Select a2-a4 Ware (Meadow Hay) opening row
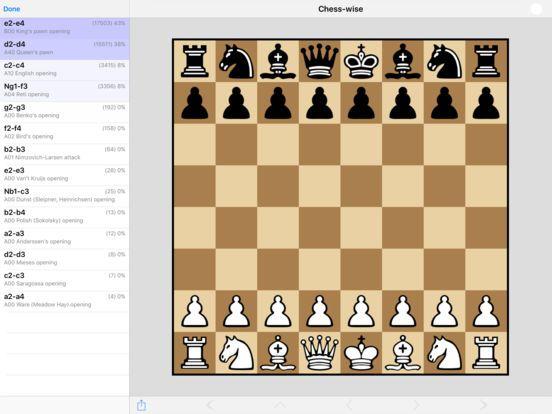This screenshot has height=414, width=552. click(65, 301)
